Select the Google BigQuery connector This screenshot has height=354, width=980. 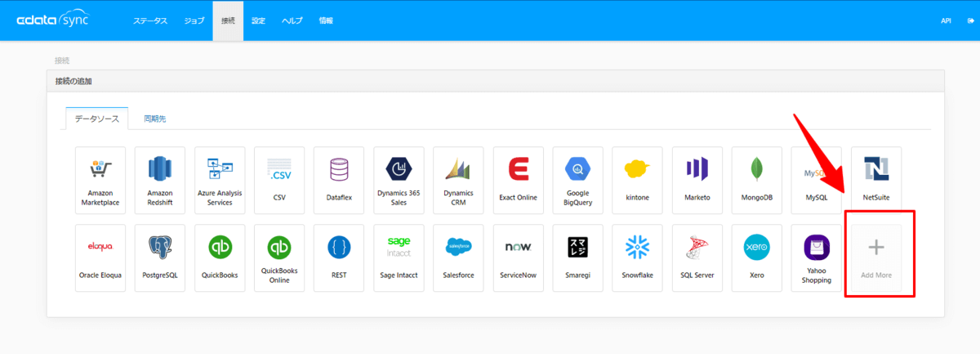[578, 180]
